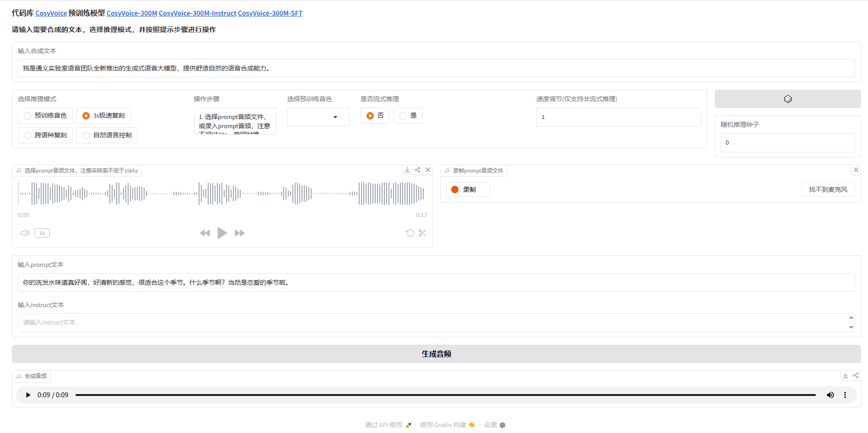Open the 选择预训练音色 dropdown
The width and height of the screenshot is (868, 433).
[x=318, y=117]
